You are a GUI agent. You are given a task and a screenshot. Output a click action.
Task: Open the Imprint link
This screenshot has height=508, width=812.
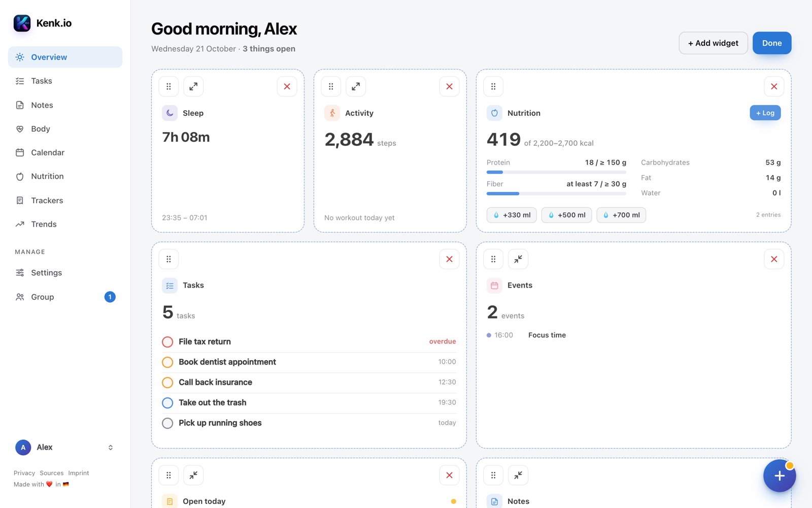coord(79,473)
